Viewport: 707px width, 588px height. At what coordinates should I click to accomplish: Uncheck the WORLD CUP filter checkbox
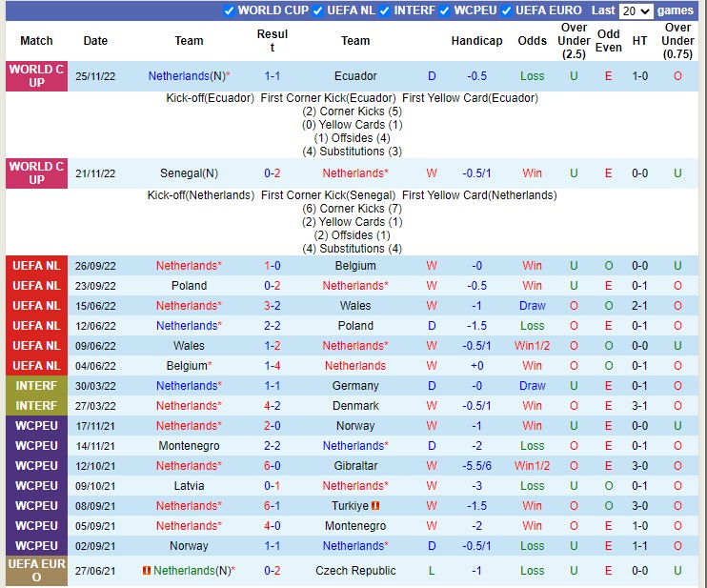[x=229, y=10]
